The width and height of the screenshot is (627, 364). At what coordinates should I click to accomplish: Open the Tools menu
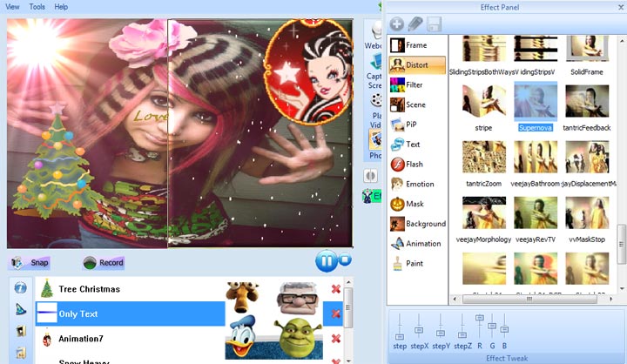(37, 7)
